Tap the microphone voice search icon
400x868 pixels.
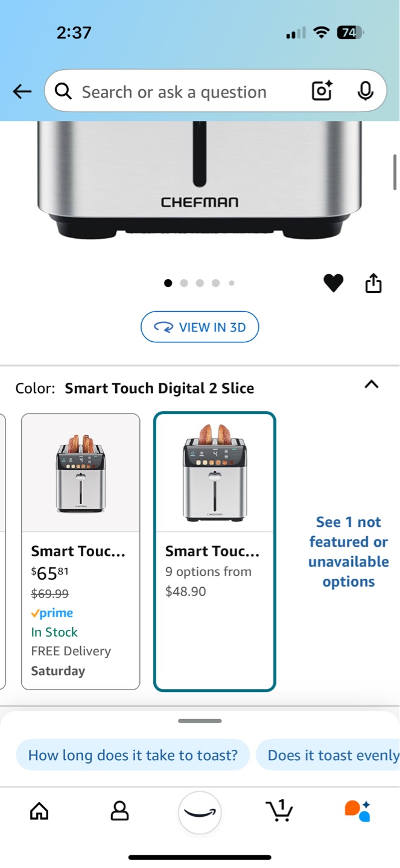364,91
